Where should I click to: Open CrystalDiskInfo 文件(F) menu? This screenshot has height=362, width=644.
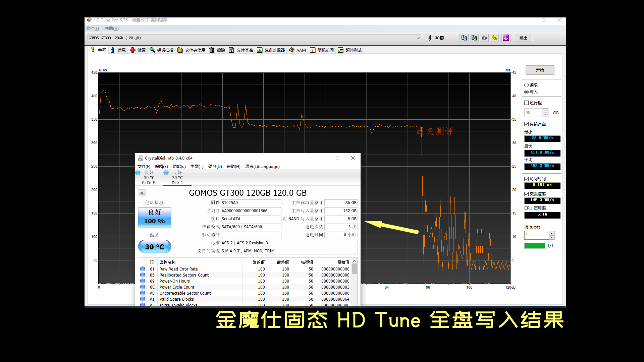tap(144, 167)
